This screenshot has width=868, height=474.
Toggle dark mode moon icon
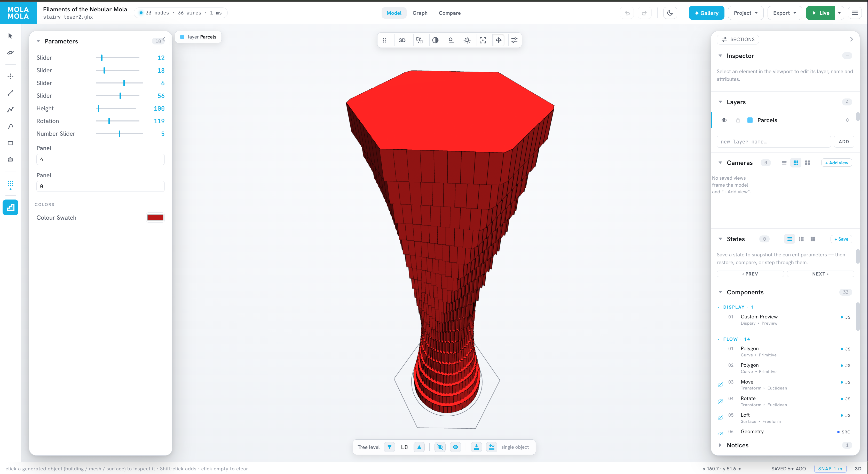670,13
